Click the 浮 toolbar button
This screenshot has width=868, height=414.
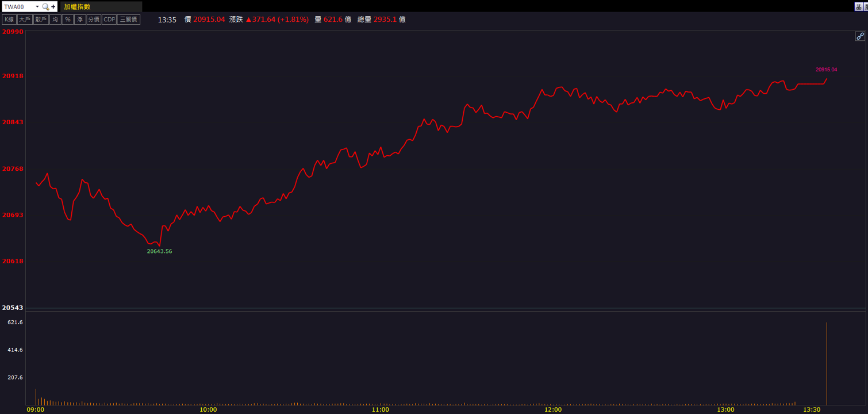80,20
